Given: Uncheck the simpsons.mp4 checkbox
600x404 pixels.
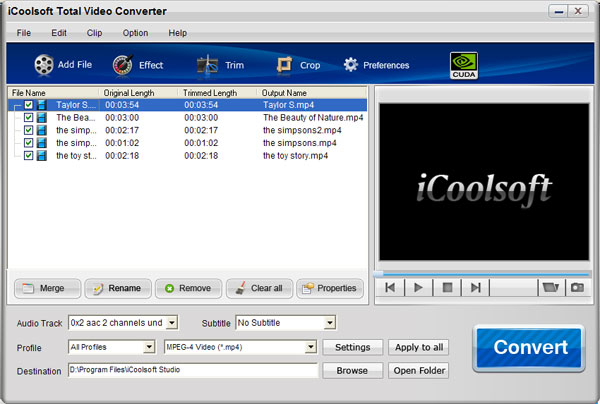Looking at the screenshot, I should click(x=28, y=142).
